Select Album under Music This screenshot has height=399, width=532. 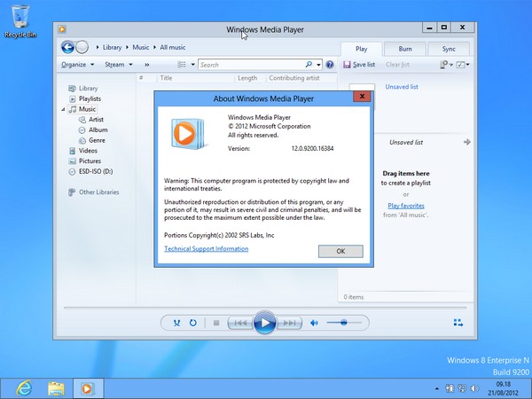pyautogui.click(x=98, y=130)
